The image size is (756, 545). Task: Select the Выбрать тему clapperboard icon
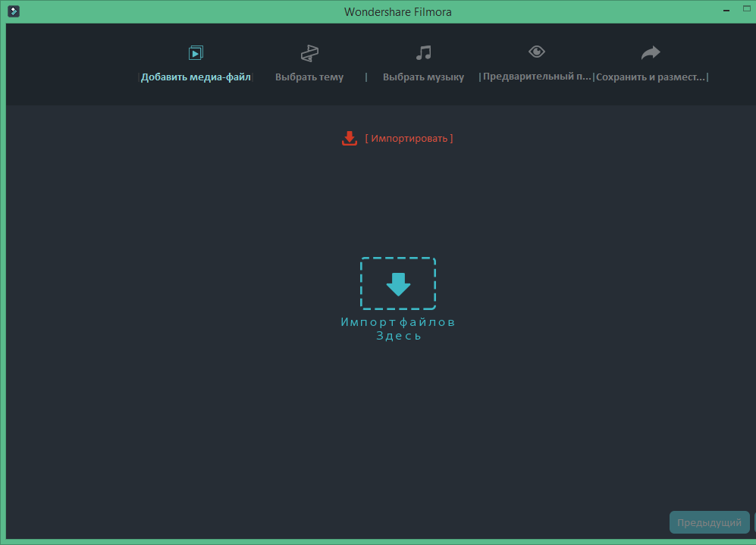[309, 52]
